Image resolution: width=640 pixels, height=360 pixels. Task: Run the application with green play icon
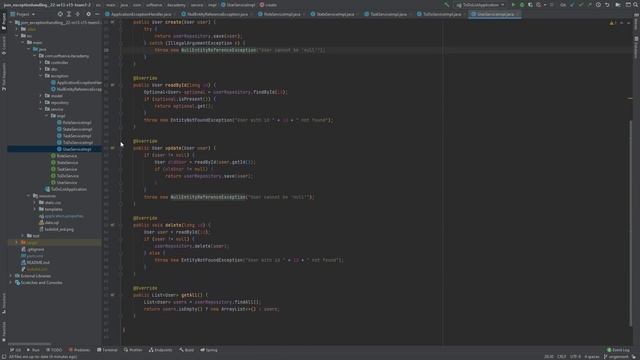(x=513, y=5)
